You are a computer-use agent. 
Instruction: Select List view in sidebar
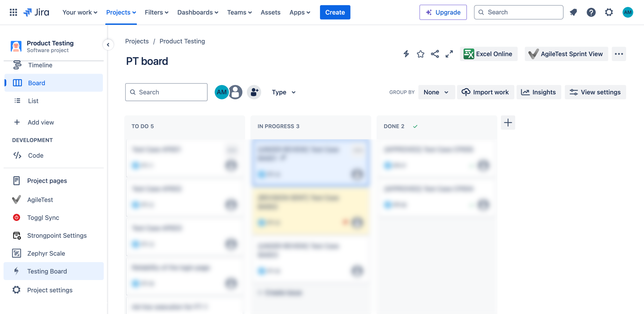click(33, 101)
